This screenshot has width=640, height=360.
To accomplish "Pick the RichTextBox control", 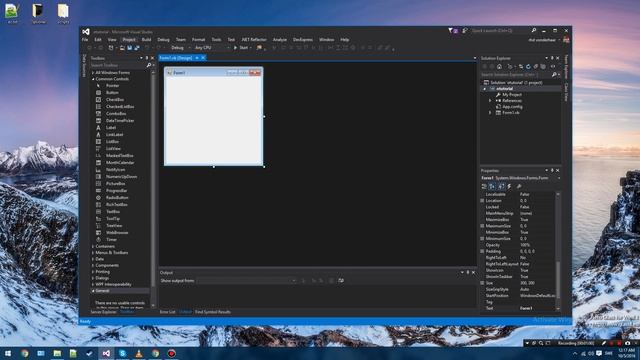I will point(117,204).
